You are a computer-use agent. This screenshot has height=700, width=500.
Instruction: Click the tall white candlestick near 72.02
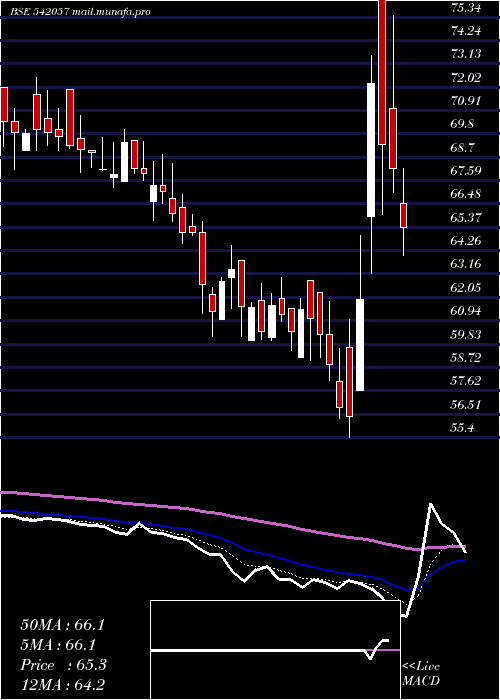371,150
